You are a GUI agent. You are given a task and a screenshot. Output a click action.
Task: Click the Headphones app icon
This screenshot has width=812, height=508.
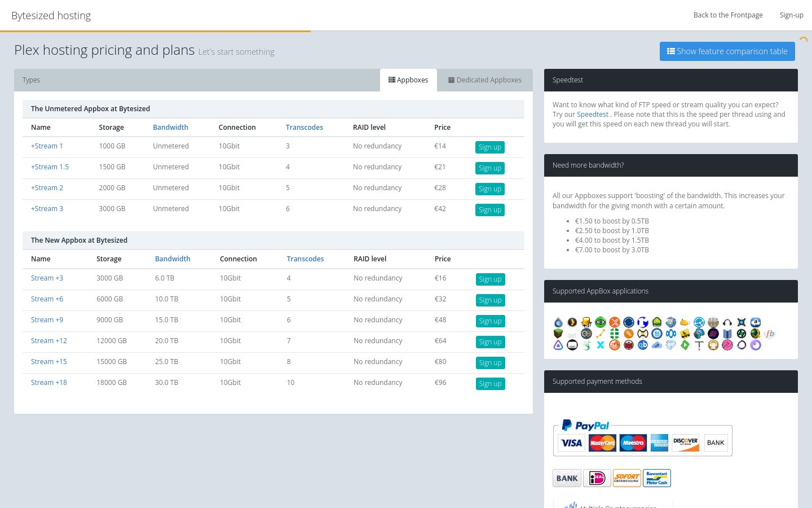pos(727,322)
